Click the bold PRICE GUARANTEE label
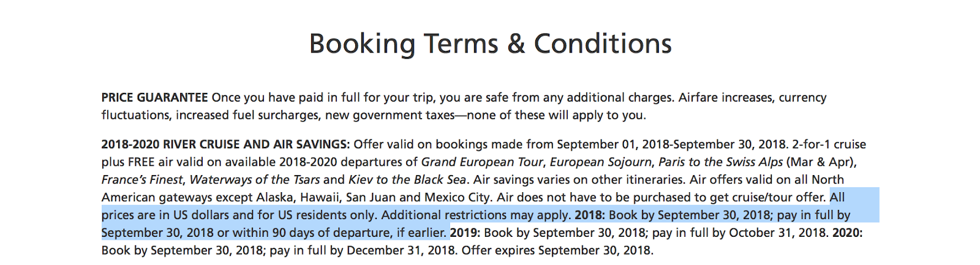Screen dimensions: 980x265 (x=155, y=98)
